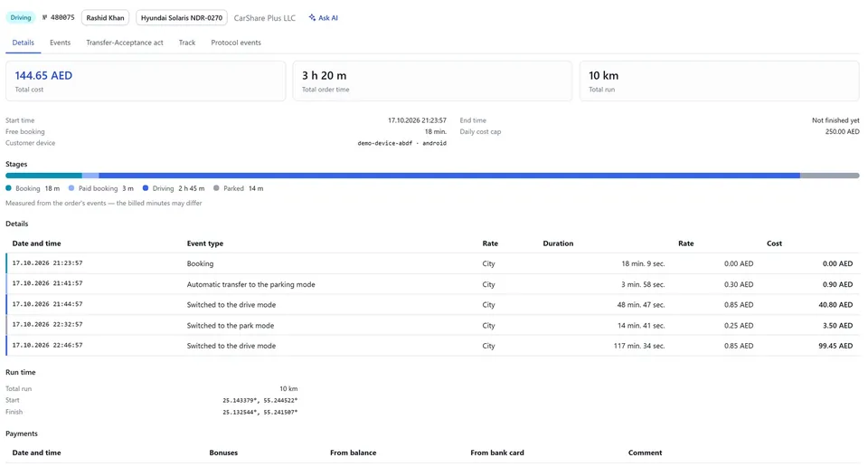
Task: Click the 3 h 20 m total order time card
Action: (x=432, y=81)
